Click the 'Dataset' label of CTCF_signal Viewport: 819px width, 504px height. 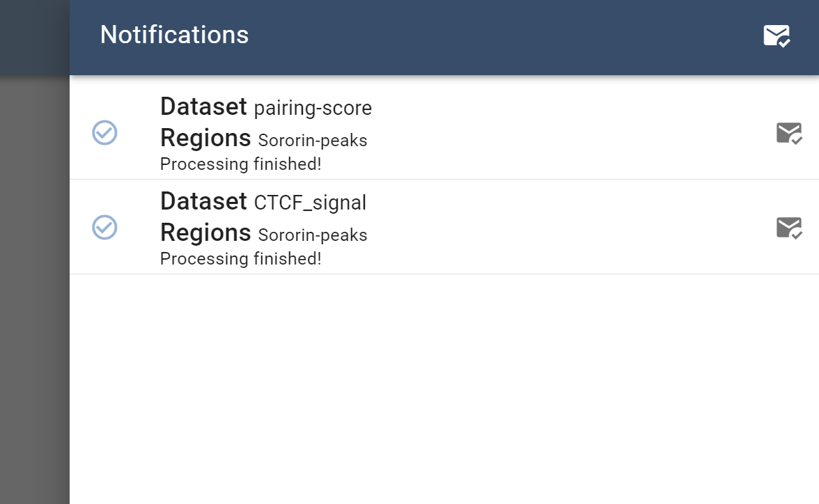[x=203, y=201]
